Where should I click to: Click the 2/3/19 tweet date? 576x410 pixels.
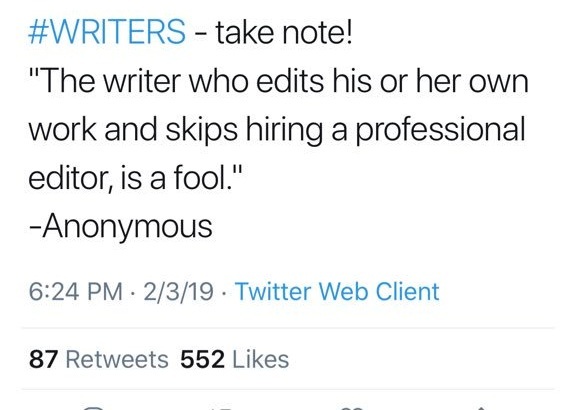point(179,292)
